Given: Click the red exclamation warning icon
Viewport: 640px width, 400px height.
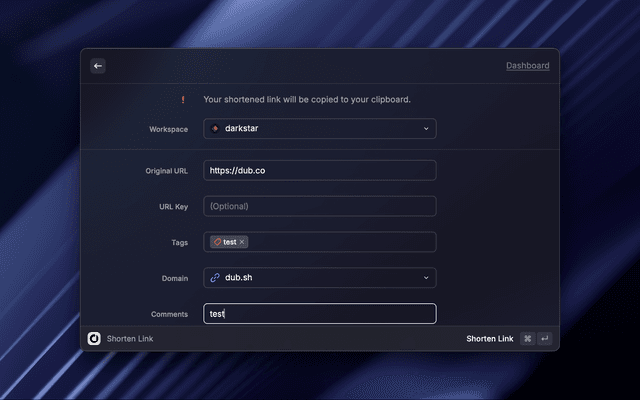Looking at the screenshot, I should tap(182, 99).
